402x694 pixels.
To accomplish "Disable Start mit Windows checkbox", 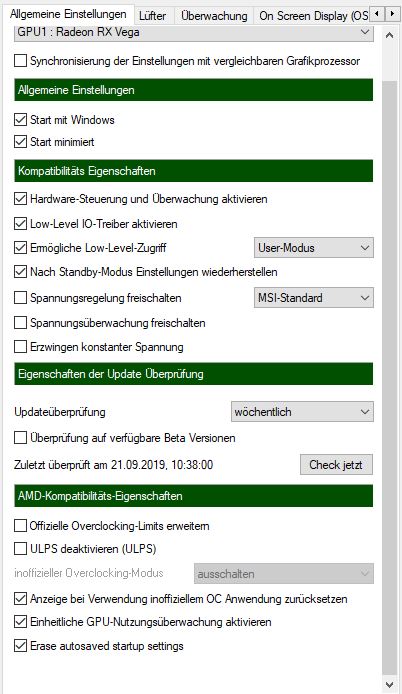I will (x=20, y=120).
